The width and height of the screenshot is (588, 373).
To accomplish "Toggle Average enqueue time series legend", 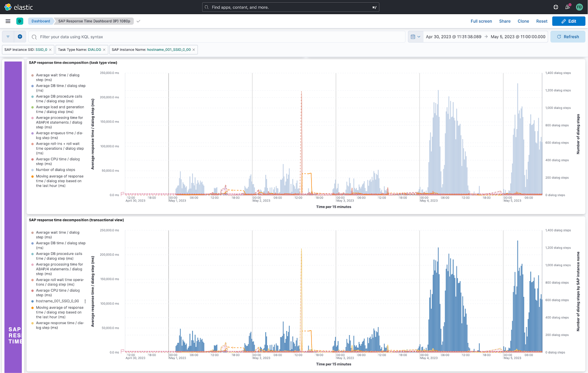I will point(60,135).
